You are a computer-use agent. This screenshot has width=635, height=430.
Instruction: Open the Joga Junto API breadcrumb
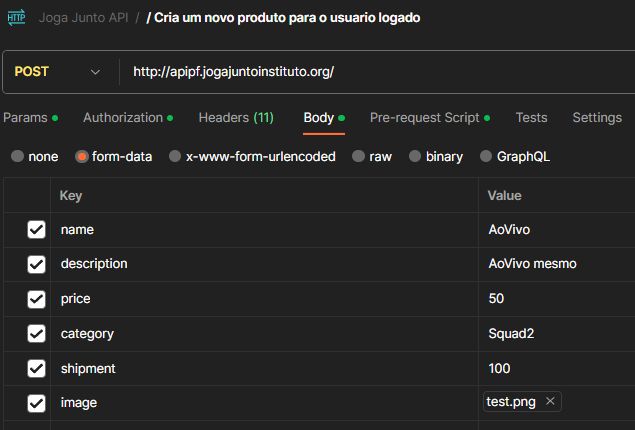[x=83, y=18]
